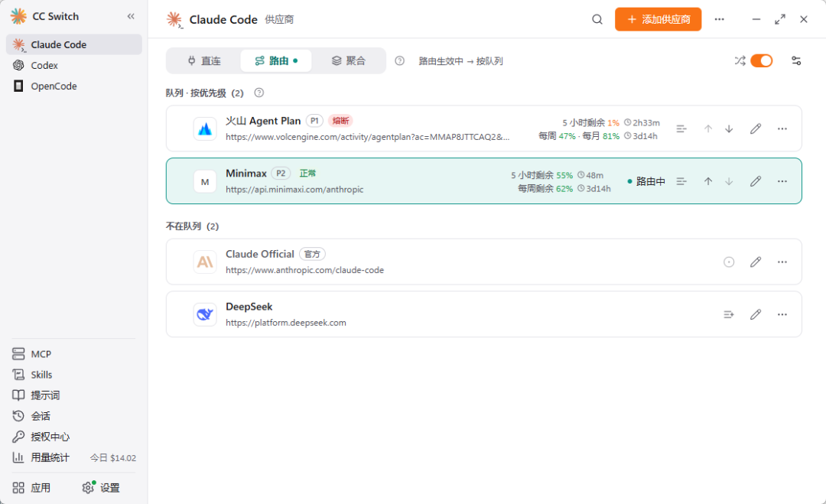Click the Claude Official provider logo

pyautogui.click(x=205, y=262)
